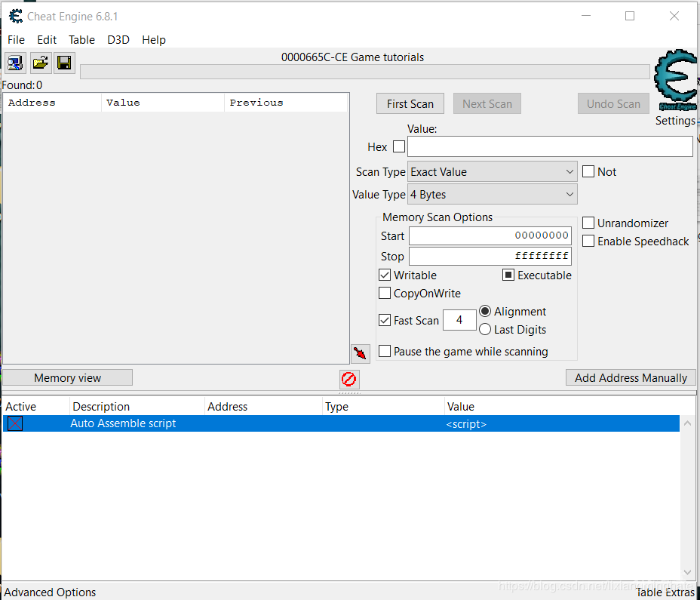Click the scan Value input field

coord(550,146)
